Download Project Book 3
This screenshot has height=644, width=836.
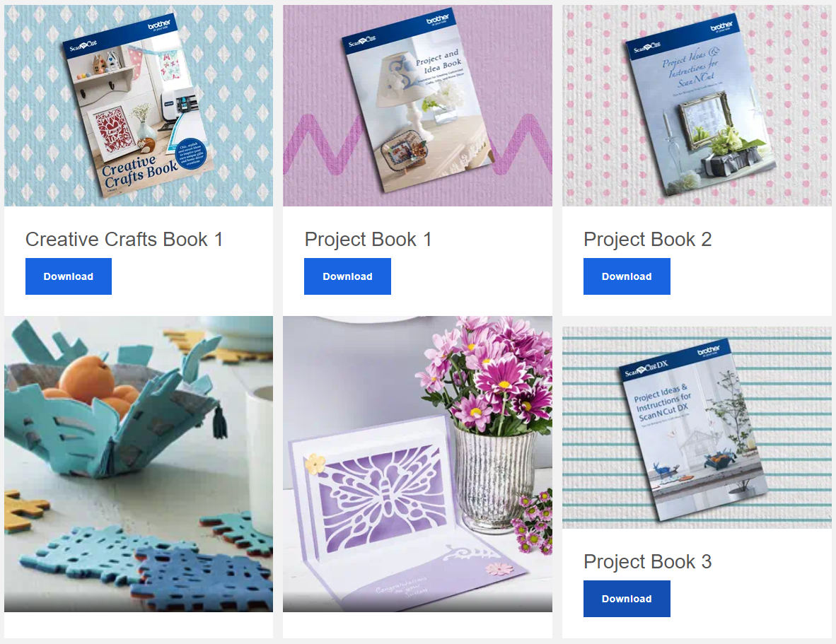627,599
